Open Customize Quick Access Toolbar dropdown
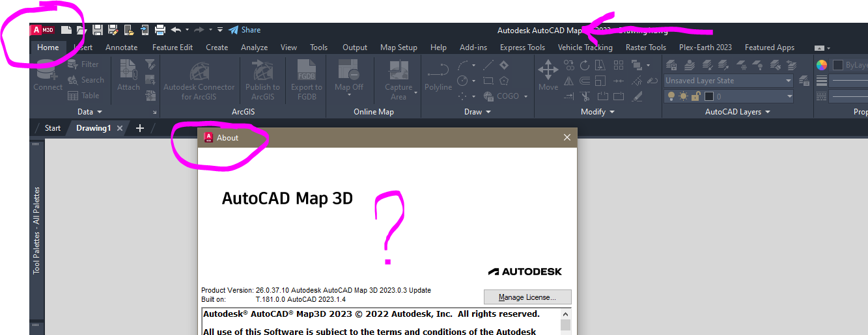The height and width of the screenshot is (335, 868). coord(220,30)
